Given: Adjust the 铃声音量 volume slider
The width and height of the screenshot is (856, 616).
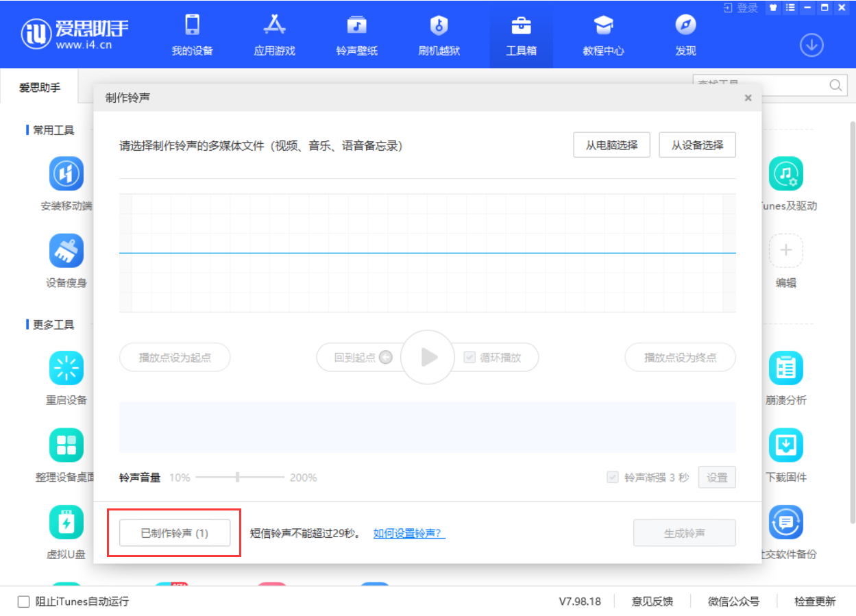Looking at the screenshot, I should (x=238, y=477).
